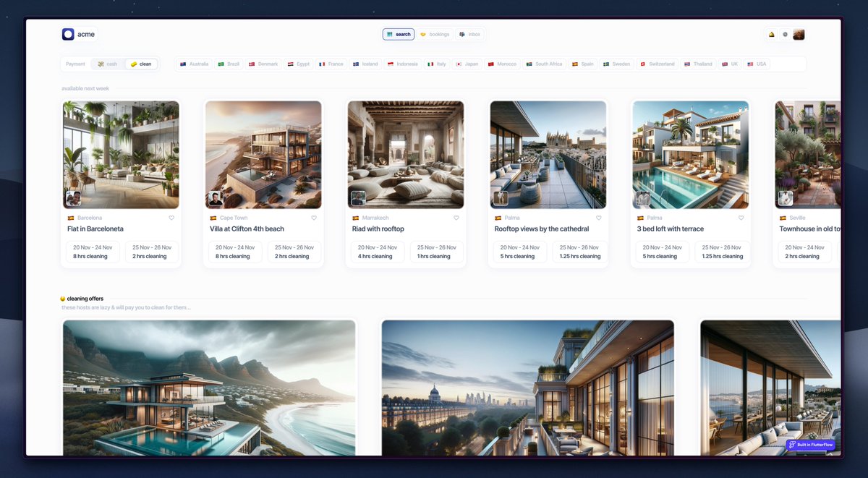The height and width of the screenshot is (478, 868).
Task: Toggle the Denmark country filter
Action: [x=263, y=64]
